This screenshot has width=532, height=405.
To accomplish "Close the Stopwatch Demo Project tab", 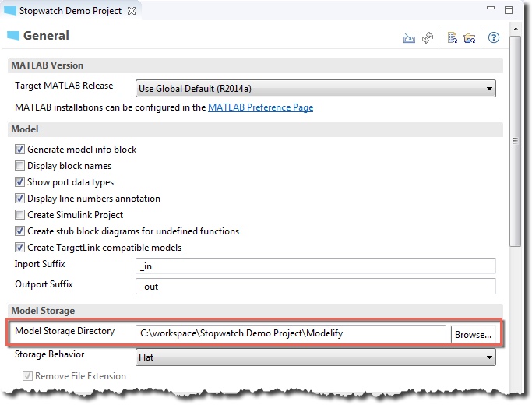I will pos(132,11).
